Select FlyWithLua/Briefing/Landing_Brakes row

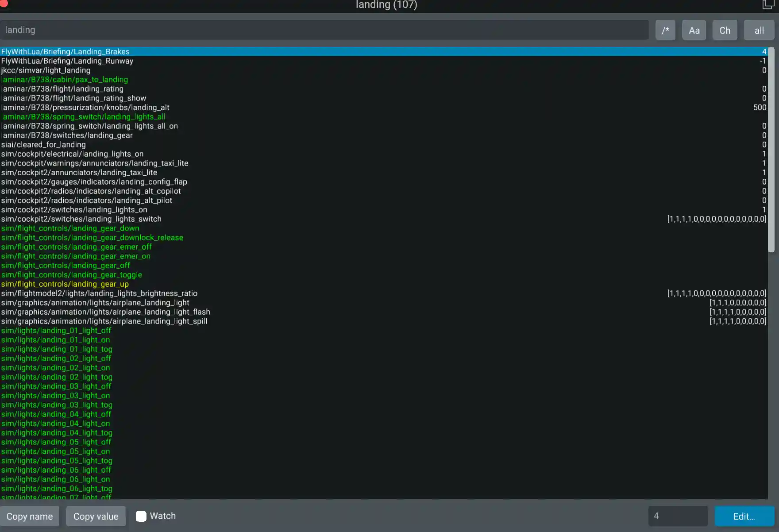point(384,51)
